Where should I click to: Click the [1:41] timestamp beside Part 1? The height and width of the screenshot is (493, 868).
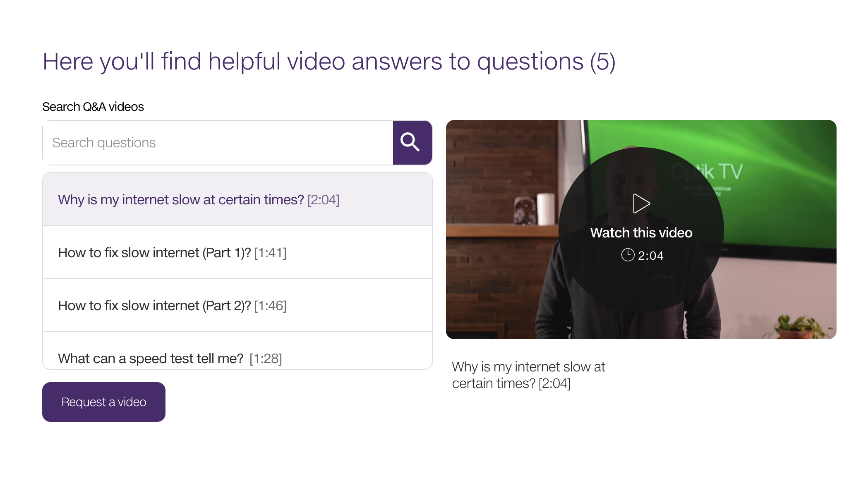[x=270, y=253]
